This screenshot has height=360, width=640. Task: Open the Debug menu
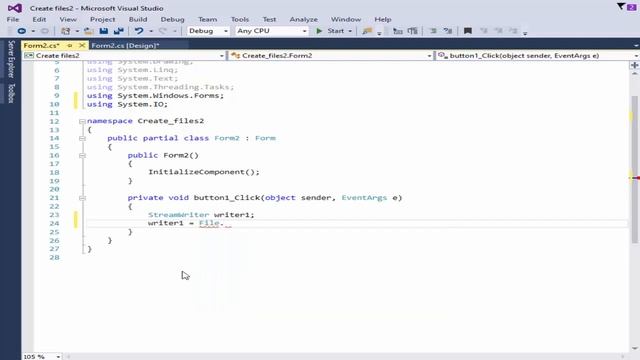tap(172, 19)
